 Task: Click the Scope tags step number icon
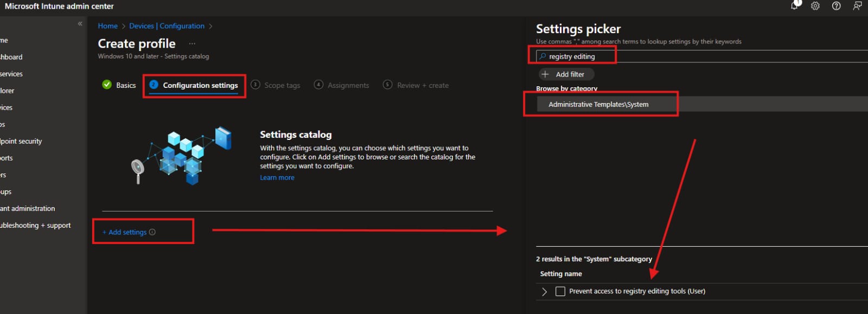255,85
